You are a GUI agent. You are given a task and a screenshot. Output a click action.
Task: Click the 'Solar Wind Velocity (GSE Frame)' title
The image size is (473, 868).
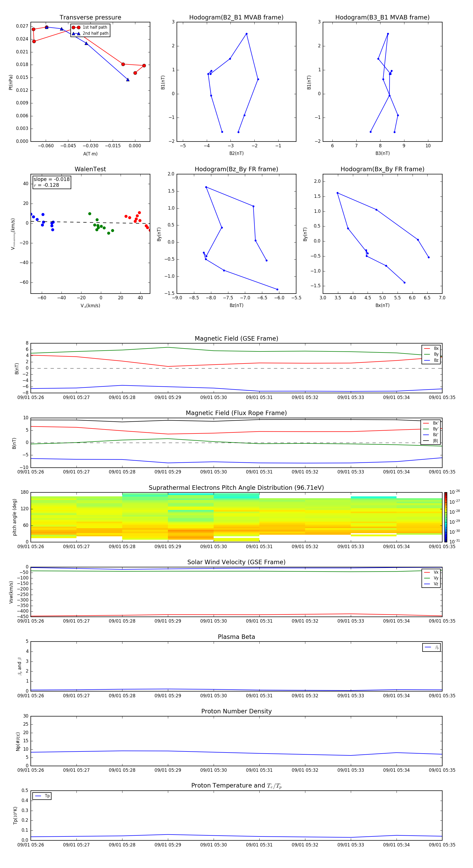tap(236, 562)
